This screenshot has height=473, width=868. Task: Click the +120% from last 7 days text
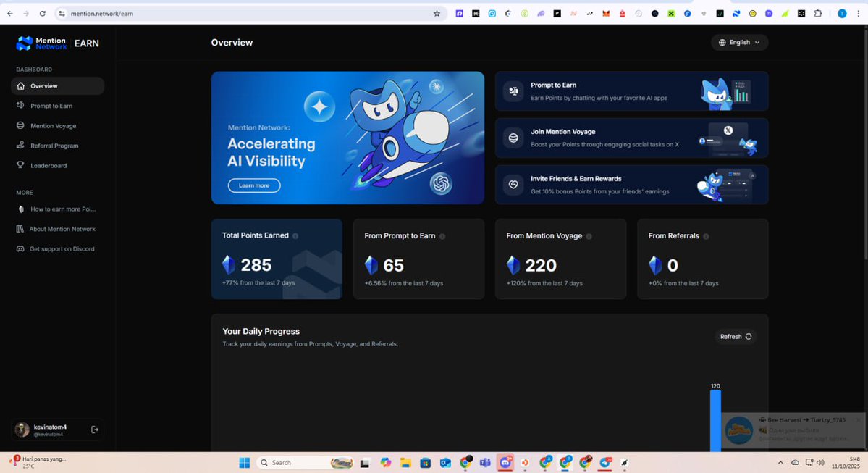pos(544,283)
